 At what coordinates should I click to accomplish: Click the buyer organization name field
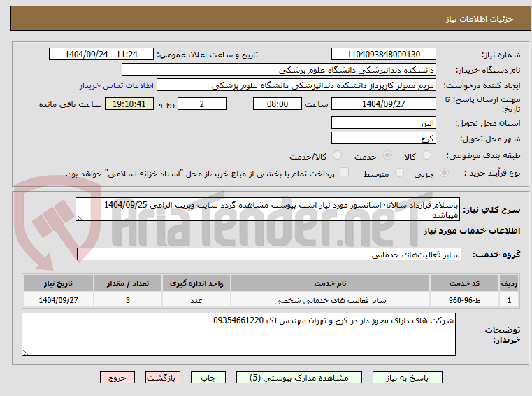tap(278, 70)
